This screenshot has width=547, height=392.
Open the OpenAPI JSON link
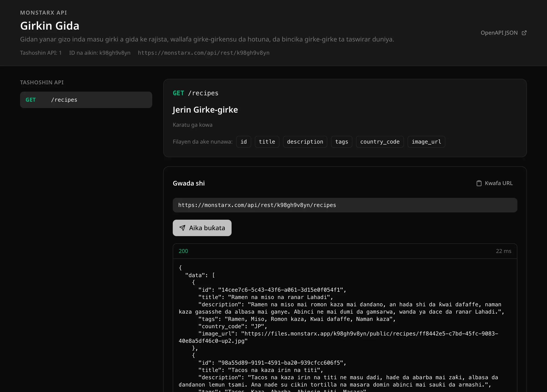click(504, 33)
